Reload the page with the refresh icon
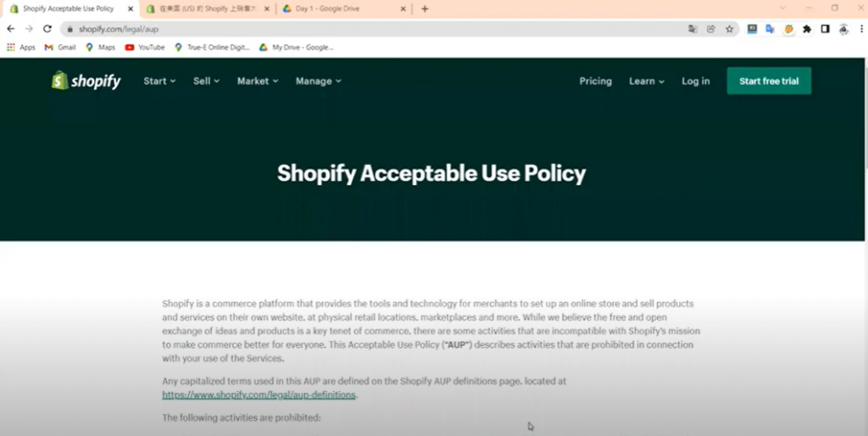 pyautogui.click(x=47, y=29)
